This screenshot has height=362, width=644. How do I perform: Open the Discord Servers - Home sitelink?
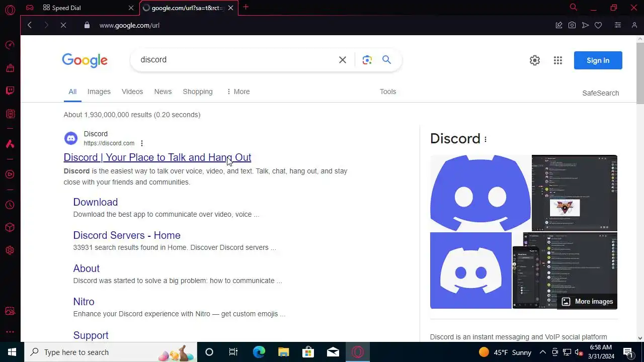tap(127, 235)
